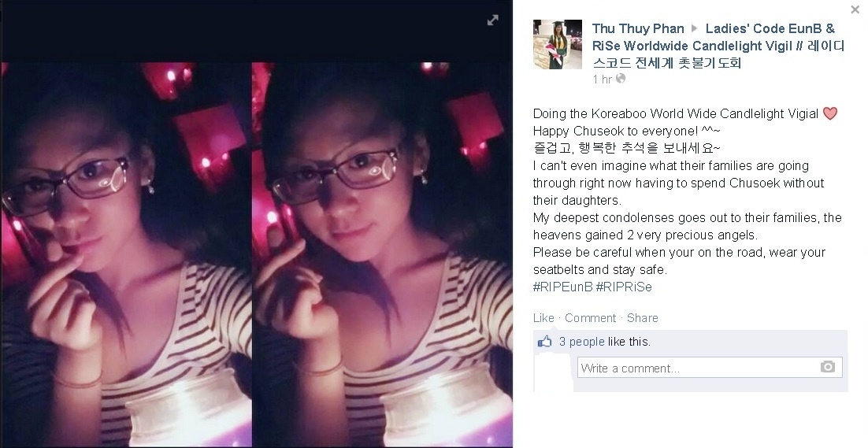
Task: Click the public globe privacy icon
Action: pyautogui.click(x=621, y=79)
